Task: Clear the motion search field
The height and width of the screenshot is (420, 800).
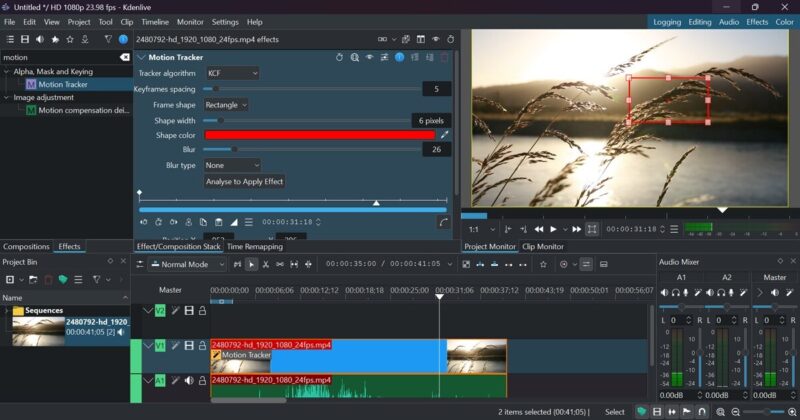Action: coord(124,57)
